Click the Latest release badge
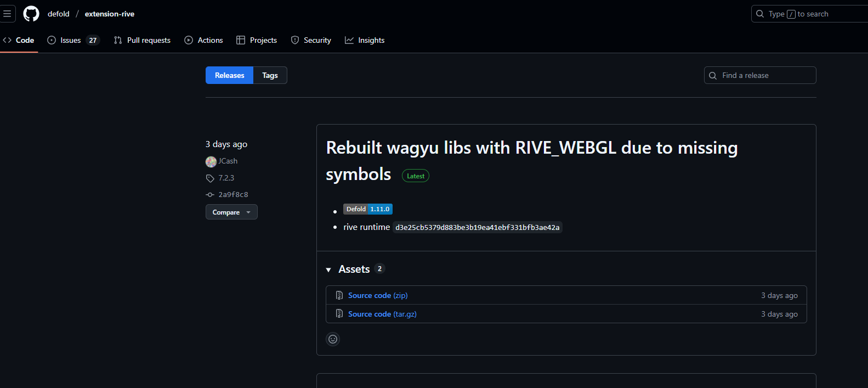This screenshot has width=868, height=388. coord(416,176)
